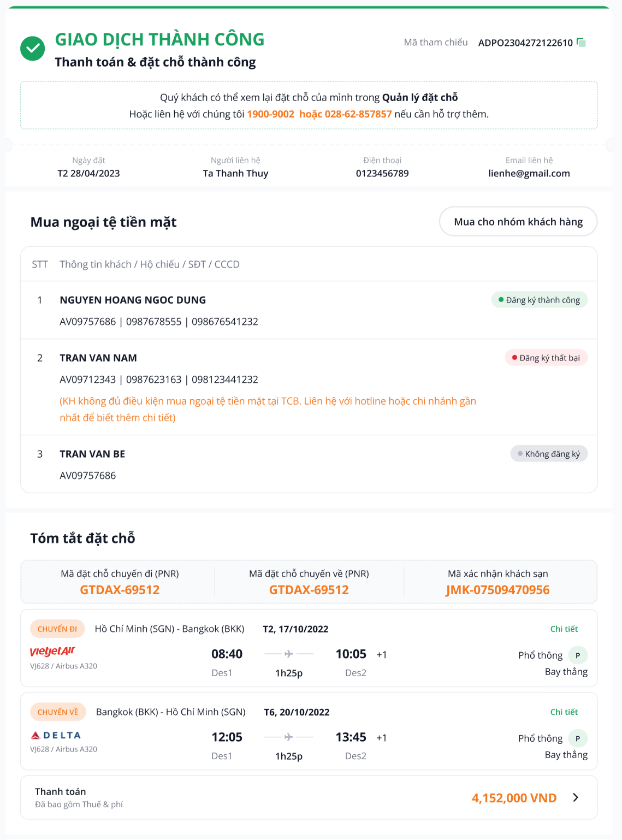Click hotel confirmation code JMK-07509470956
Image resolution: width=622 pixels, height=840 pixels.
click(x=497, y=590)
